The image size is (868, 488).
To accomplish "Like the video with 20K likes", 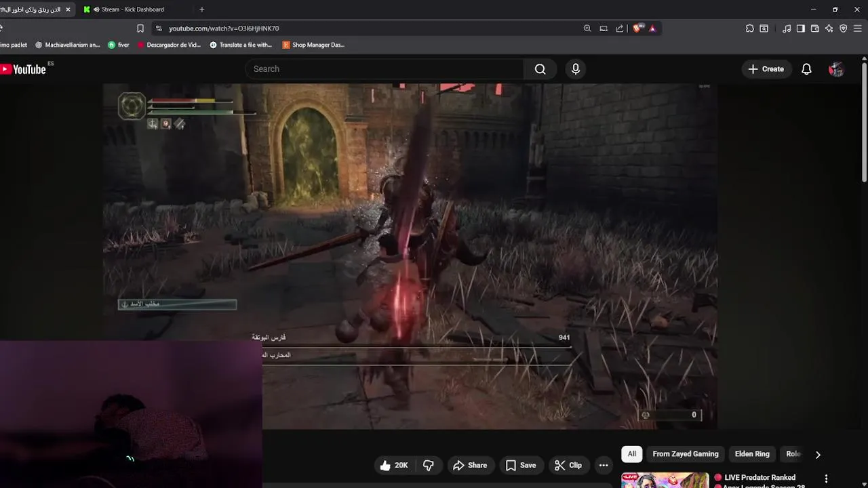I will coord(394,465).
